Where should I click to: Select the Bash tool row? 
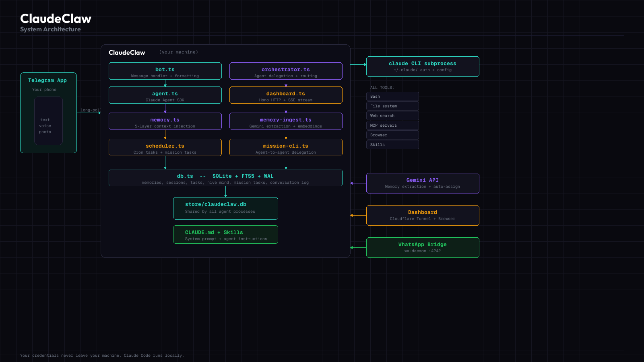click(392, 97)
